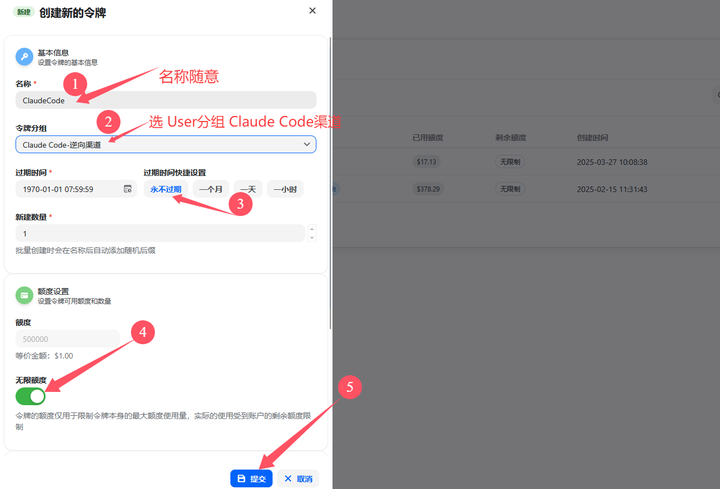Image resolution: width=720 pixels, height=489 pixels.
Task: Open the calendar picker in expiry field
Action: pyautogui.click(x=128, y=189)
